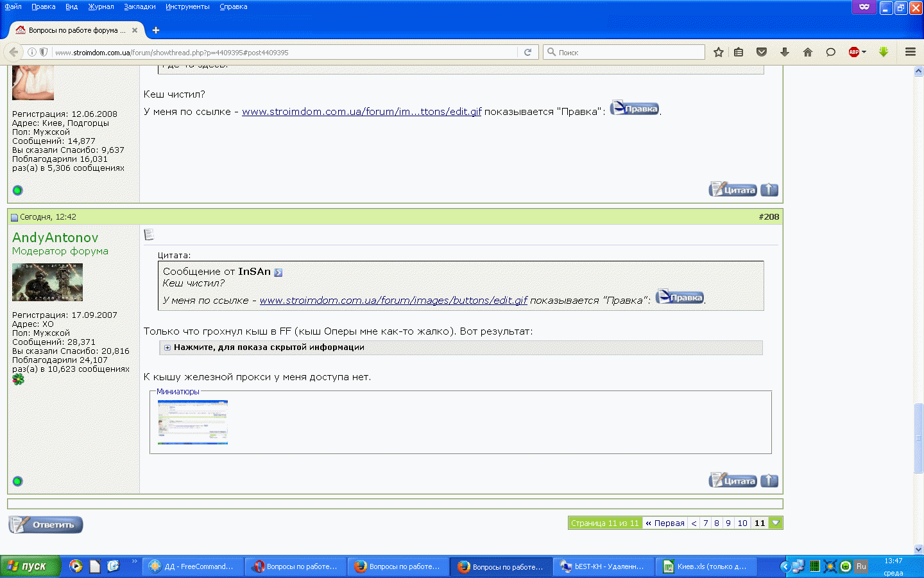The height and width of the screenshot is (578, 924).
Task: Open the Firefox hamburger menu
Action: tap(911, 52)
